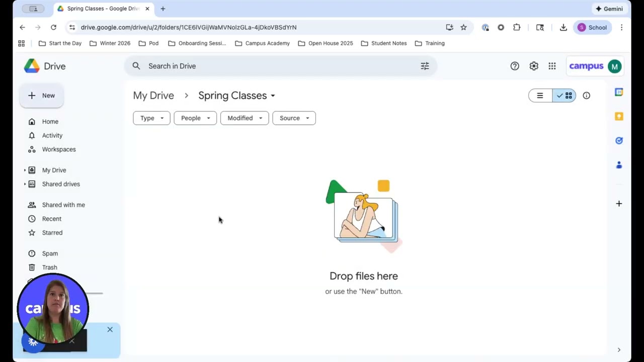Open Pod bookmark folder
The width and height of the screenshot is (644, 362).
coord(148,43)
